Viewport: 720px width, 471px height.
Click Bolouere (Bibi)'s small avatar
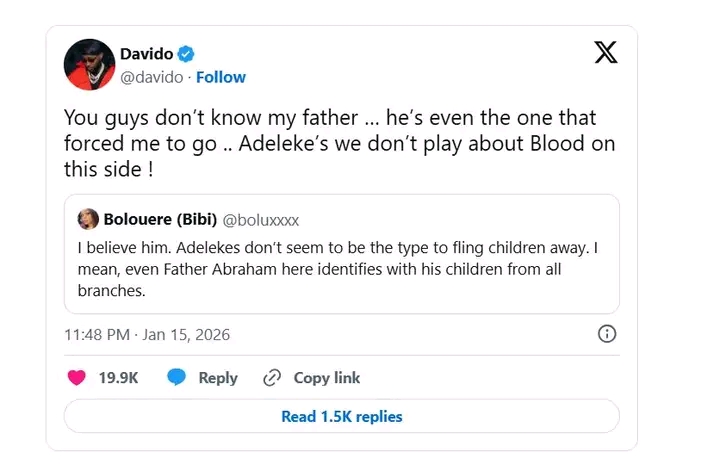coord(88,220)
